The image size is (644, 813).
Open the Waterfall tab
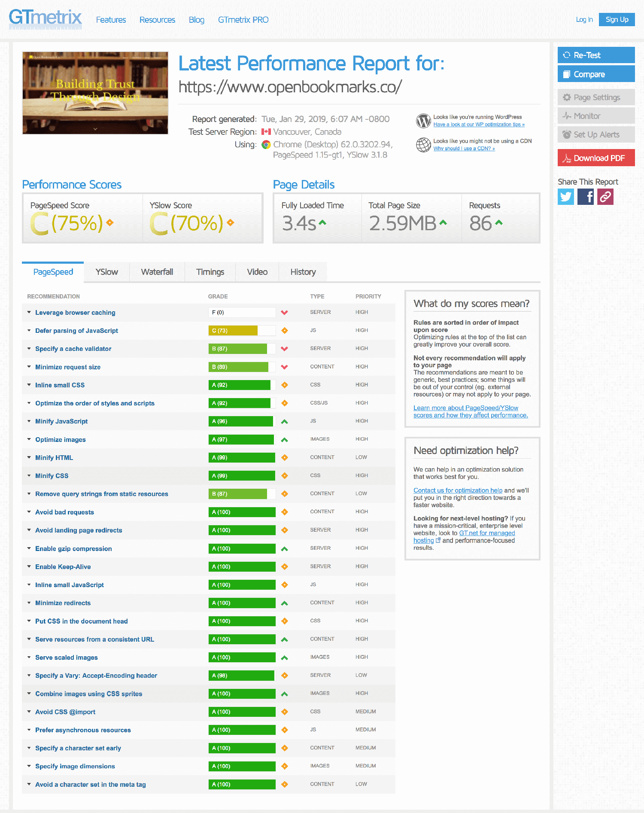(157, 272)
